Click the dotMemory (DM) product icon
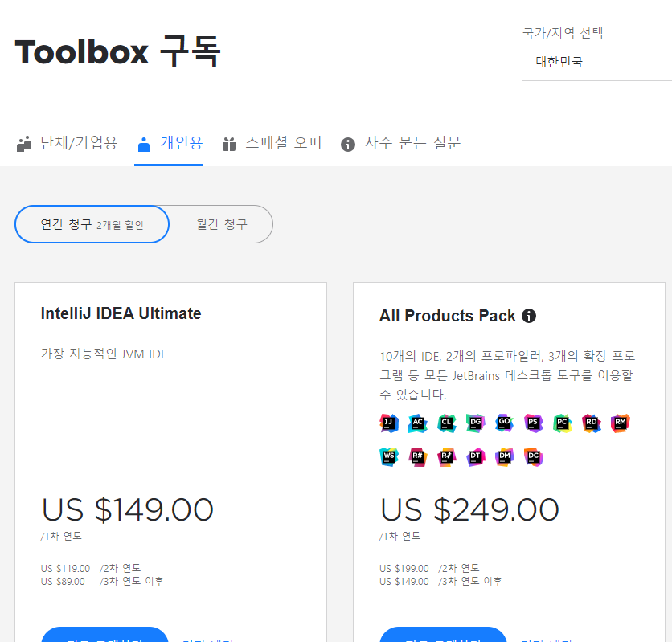672x642 pixels. point(505,457)
